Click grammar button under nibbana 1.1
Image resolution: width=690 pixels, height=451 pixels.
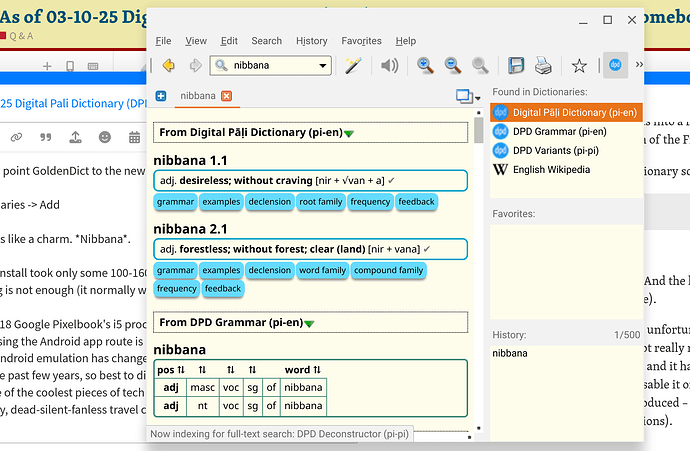click(x=175, y=202)
